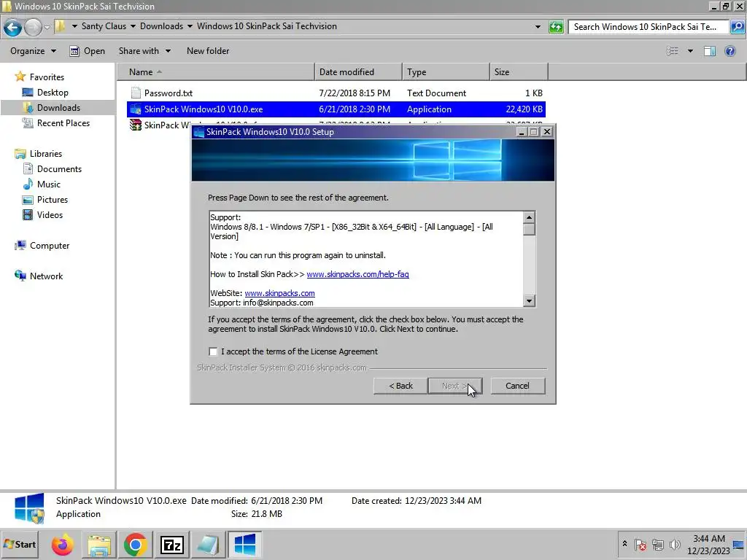747x560 pixels.
Task: Launch Google Chrome from the taskbar
Action: pyautogui.click(x=135, y=545)
